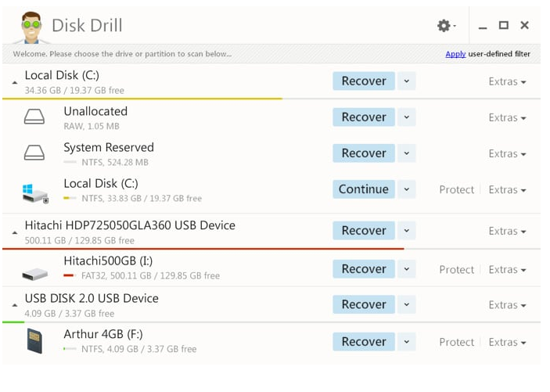This screenshot has width=550, height=392.
Task: Enable Protect for Hitachi500GB (I:)
Action: point(456,269)
